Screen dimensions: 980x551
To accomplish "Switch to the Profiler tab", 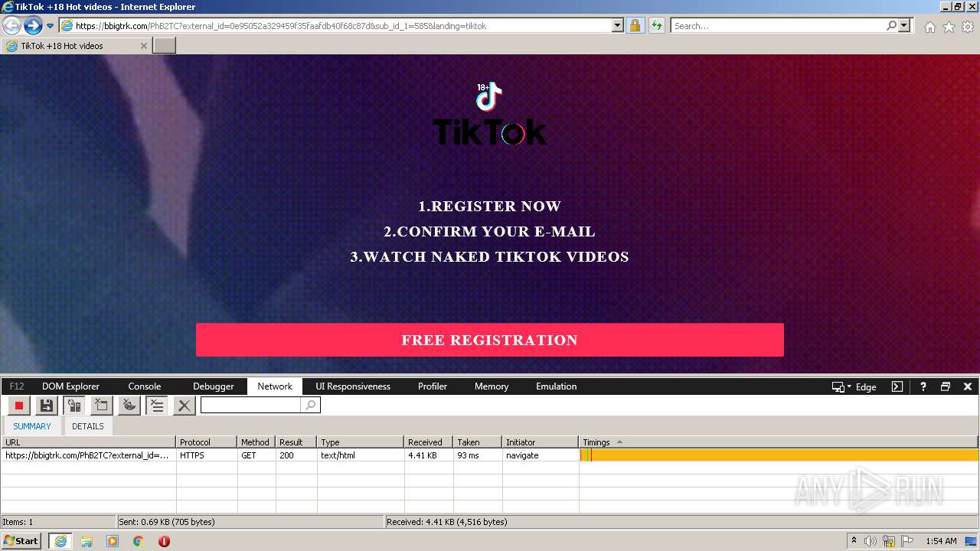I will pyautogui.click(x=433, y=386).
